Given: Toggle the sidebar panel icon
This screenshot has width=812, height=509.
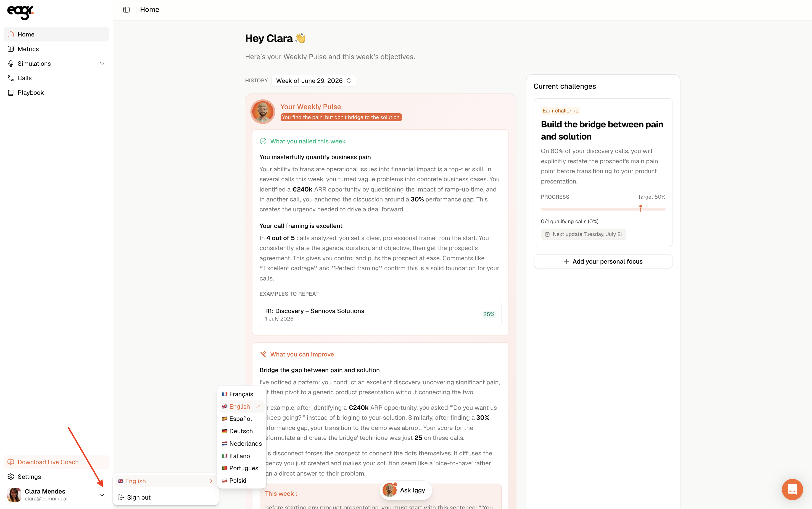Looking at the screenshot, I should click(x=126, y=10).
